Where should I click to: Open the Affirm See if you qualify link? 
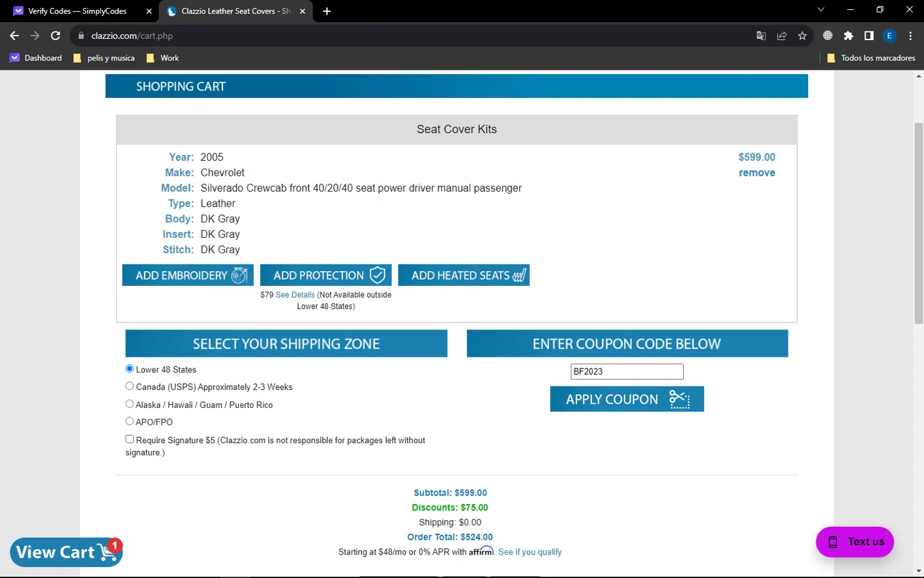(530, 552)
